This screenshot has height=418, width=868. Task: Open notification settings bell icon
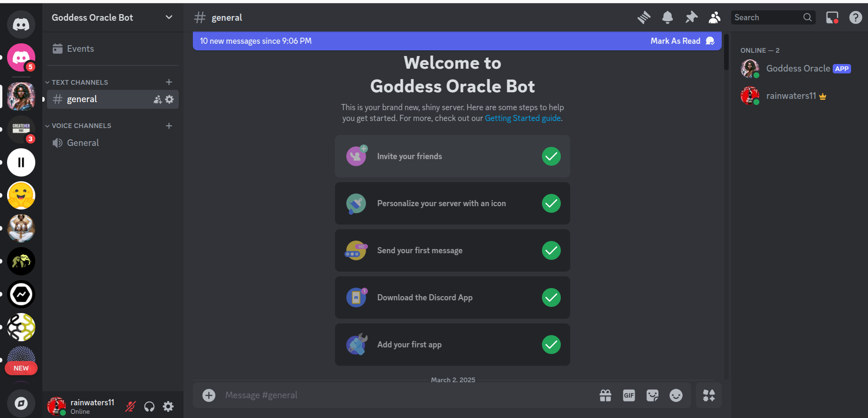[x=668, y=17]
